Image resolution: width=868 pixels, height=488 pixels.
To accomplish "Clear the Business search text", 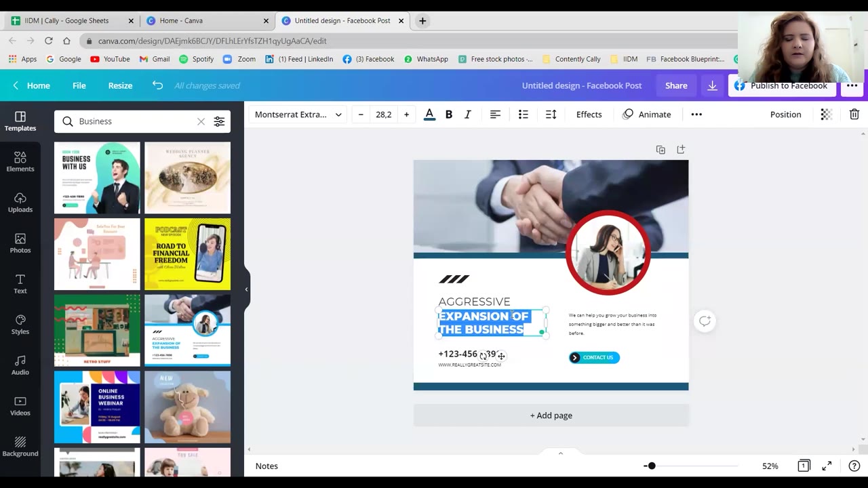I will (x=201, y=121).
